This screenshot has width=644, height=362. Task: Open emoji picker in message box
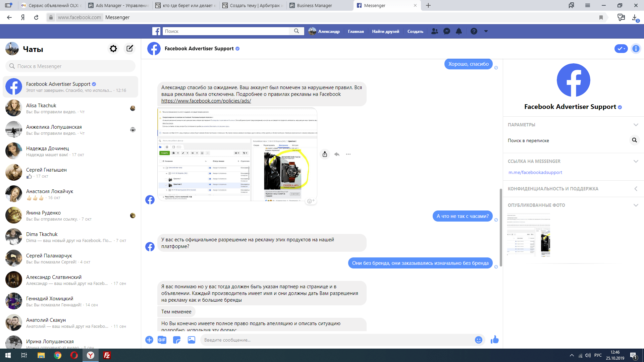pos(479,340)
